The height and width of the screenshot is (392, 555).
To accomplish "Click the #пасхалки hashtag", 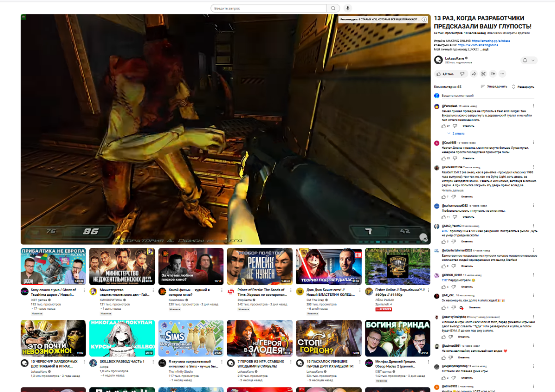I will 494,33.
